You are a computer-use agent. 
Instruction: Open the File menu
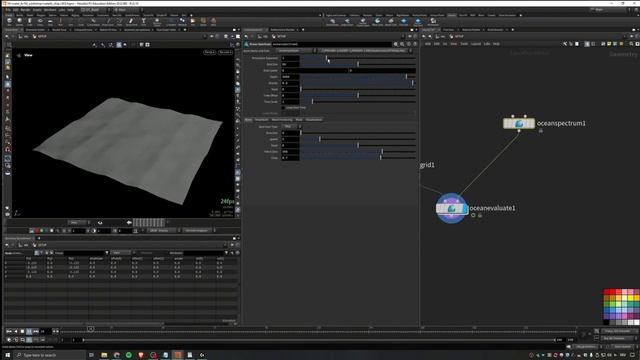pos(8,10)
